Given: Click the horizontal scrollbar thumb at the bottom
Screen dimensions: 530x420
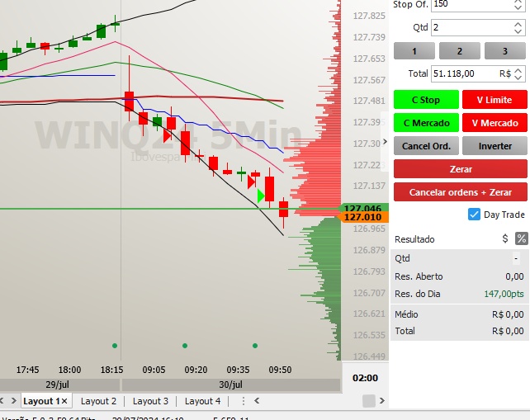Looking at the screenshot, I should pos(369,401).
